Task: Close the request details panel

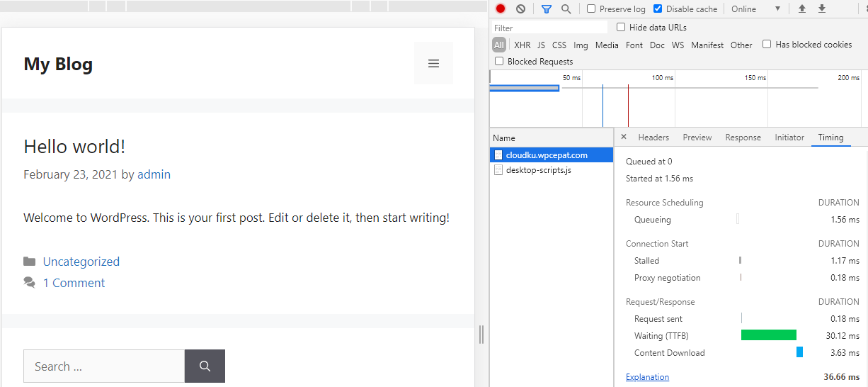Action: coord(624,138)
